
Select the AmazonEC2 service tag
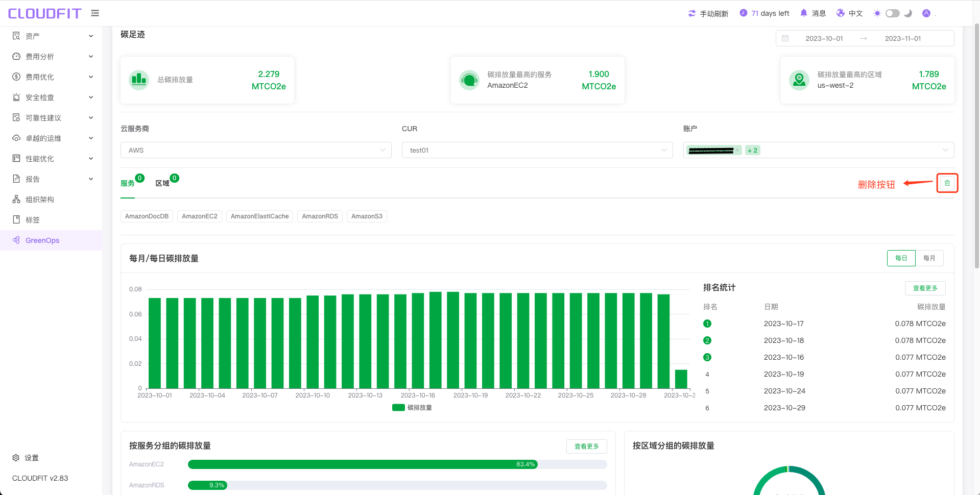pyautogui.click(x=200, y=216)
